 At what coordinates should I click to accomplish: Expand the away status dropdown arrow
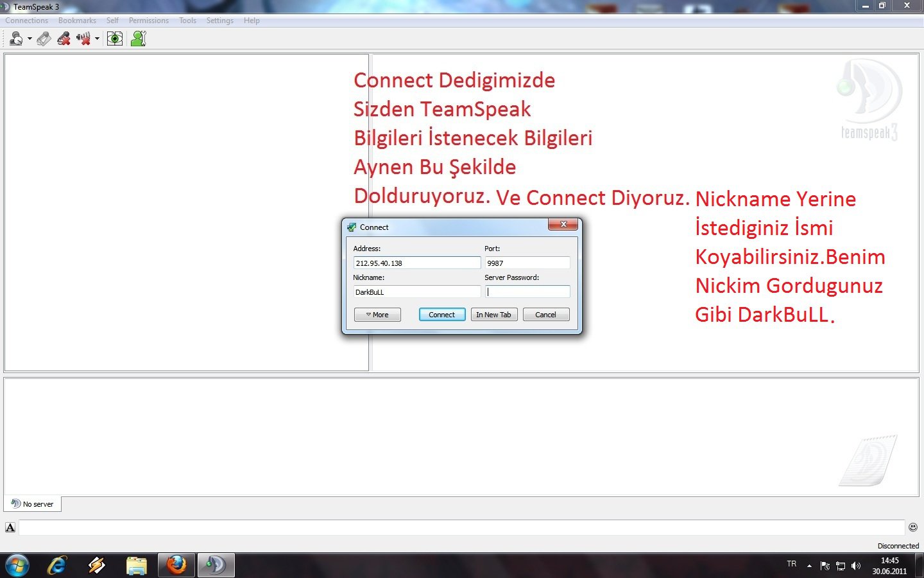coord(30,39)
